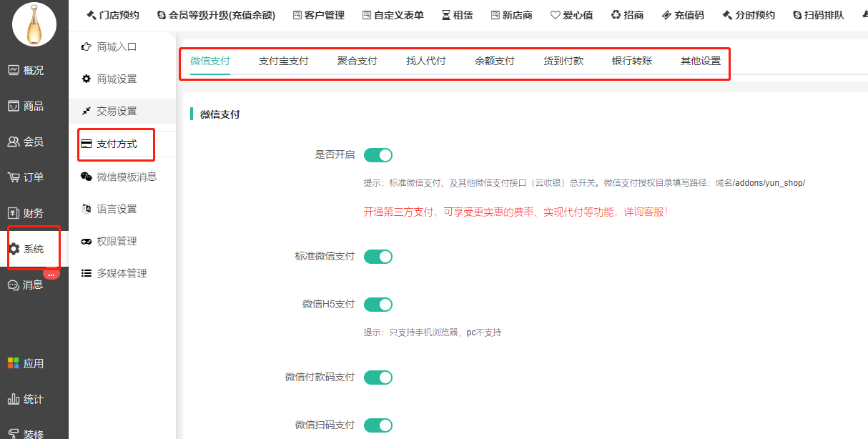The height and width of the screenshot is (439, 868).
Task: Switch to the 支付宝支付 tab
Action: [x=283, y=61]
